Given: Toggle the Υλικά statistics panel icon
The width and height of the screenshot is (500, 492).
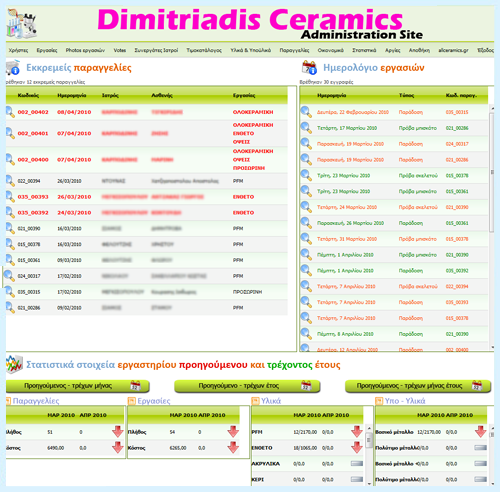Looking at the screenshot, I should (256, 401).
